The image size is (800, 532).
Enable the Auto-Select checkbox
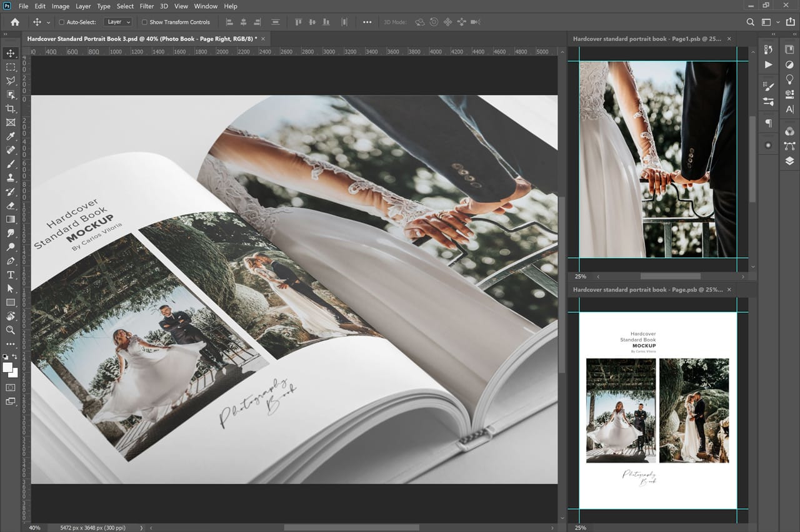point(61,22)
